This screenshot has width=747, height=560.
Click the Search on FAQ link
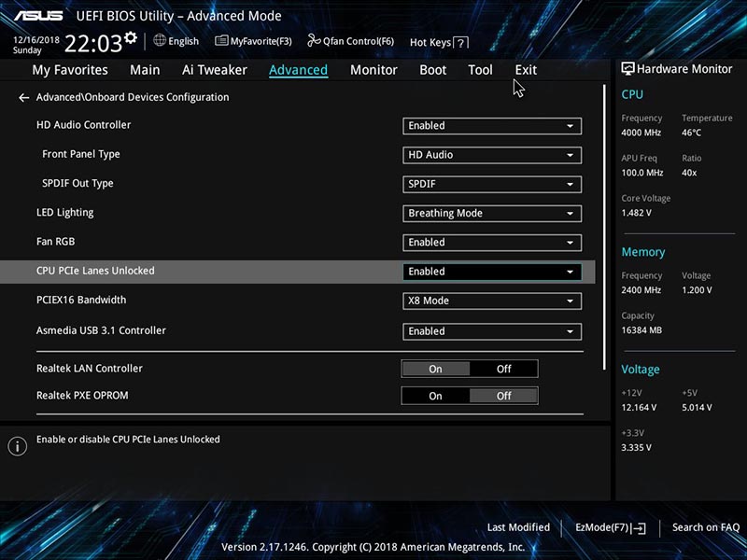pos(705,528)
